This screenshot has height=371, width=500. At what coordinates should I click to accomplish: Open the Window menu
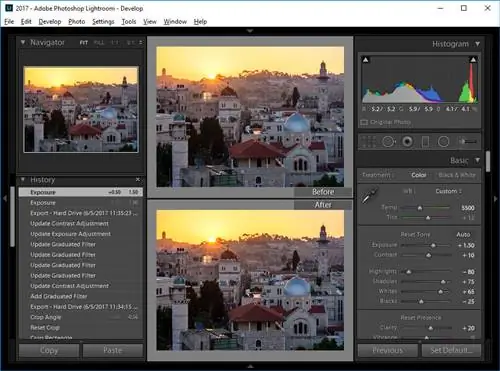(x=175, y=22)
